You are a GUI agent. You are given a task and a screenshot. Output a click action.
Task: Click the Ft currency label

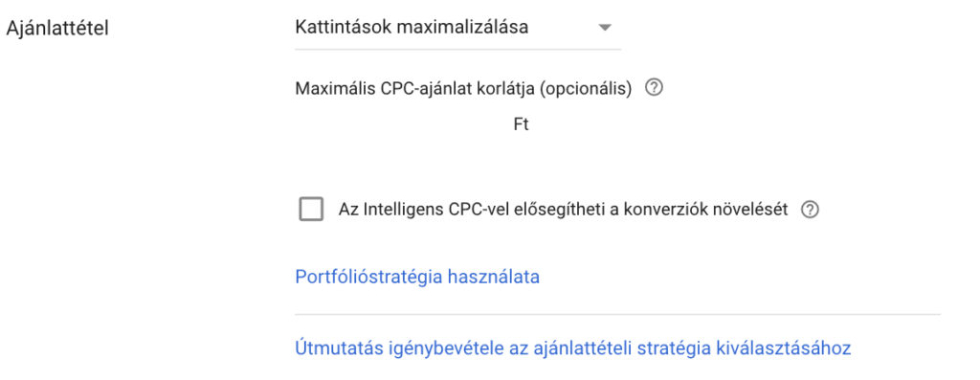click(522, 124)
